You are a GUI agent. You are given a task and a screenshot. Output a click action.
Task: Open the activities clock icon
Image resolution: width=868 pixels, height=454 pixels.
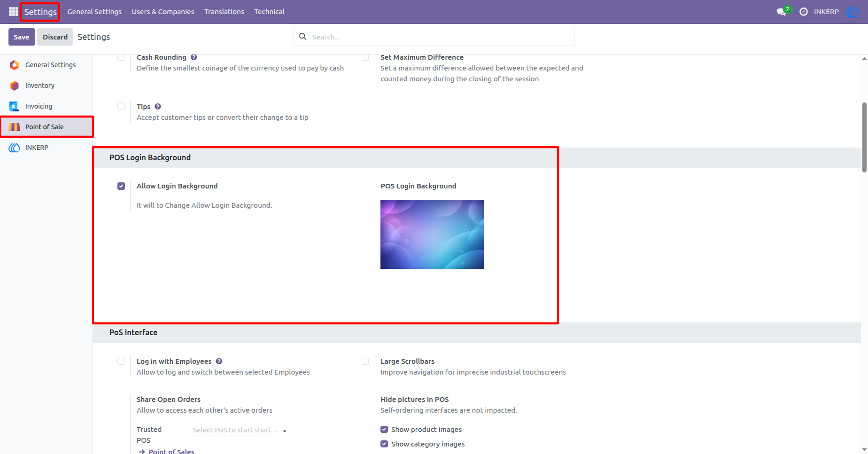(804, 12)
